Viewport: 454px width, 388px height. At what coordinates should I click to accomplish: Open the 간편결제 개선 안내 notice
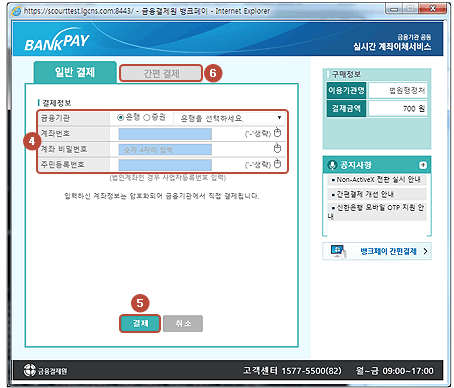tap(377, 194)
